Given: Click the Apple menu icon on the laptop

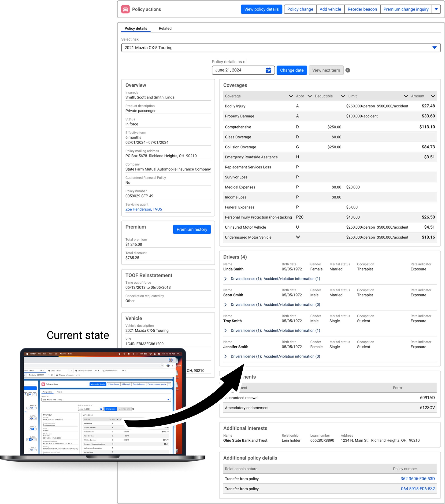Looking at the screenshot, I should [x=27, y=354].
